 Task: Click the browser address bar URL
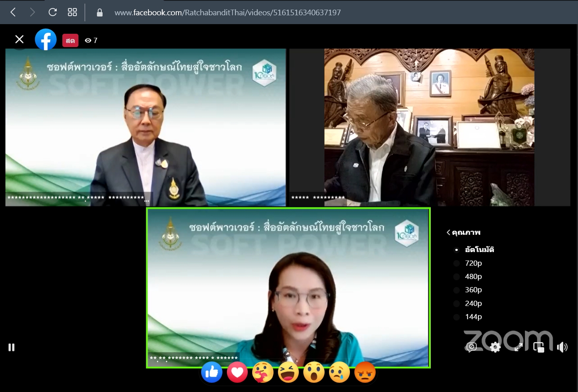click(227, 12)
